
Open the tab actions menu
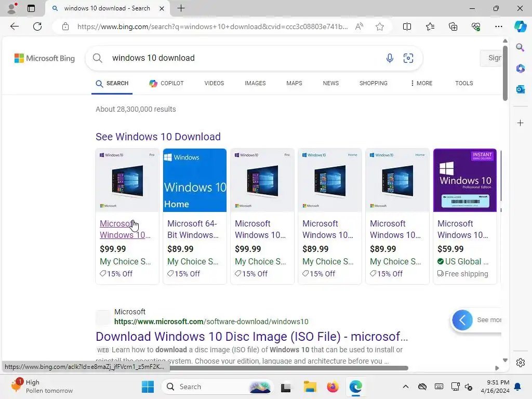point(31,8)
